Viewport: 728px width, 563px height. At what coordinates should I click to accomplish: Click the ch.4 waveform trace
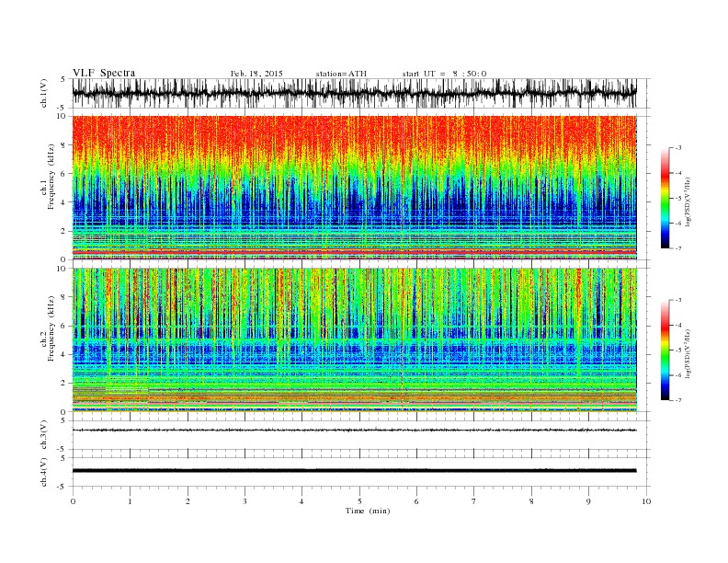355,471
